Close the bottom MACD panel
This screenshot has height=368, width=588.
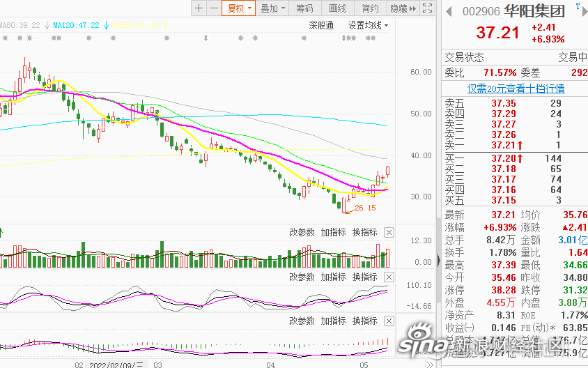pyautogui.click(x=389, y=321)
